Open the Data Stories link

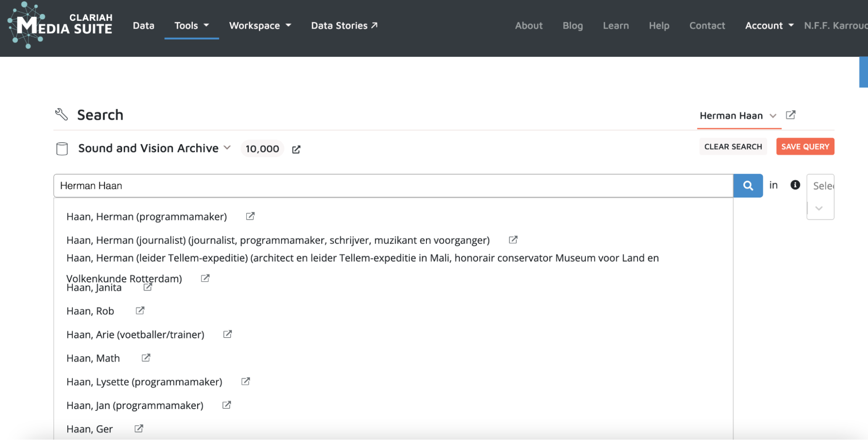click(344, 26)
